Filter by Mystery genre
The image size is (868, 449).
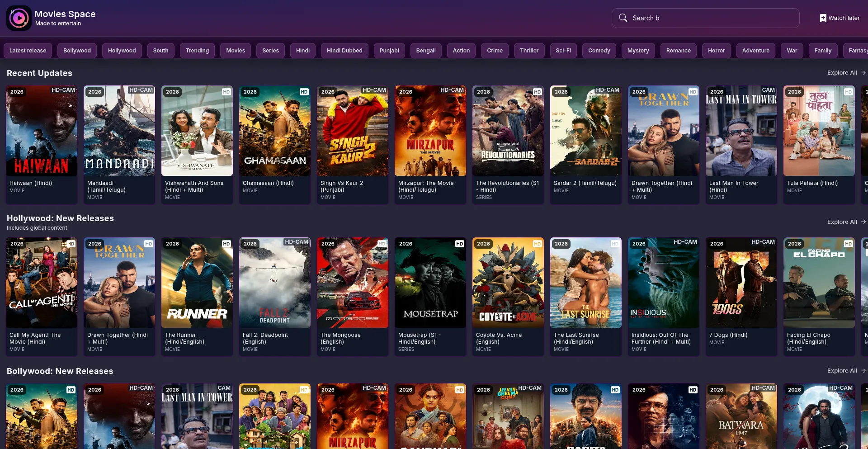[x=638, y=51]
